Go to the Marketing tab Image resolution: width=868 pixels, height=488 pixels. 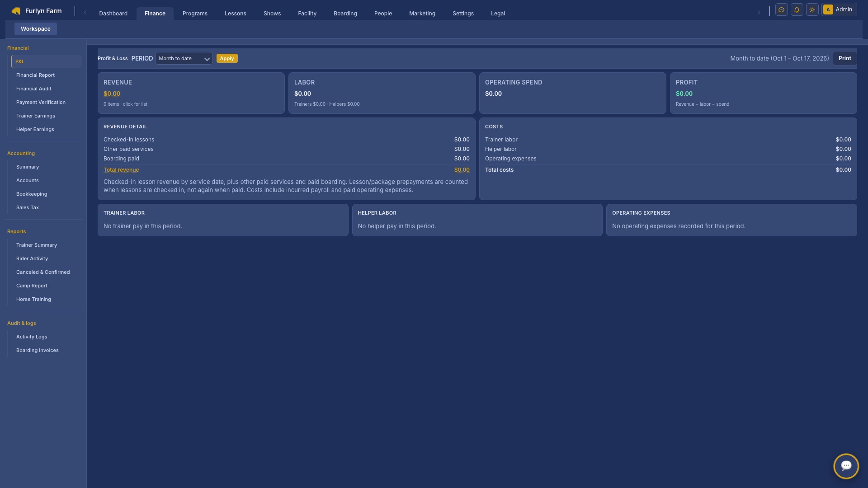click(422, 14)
